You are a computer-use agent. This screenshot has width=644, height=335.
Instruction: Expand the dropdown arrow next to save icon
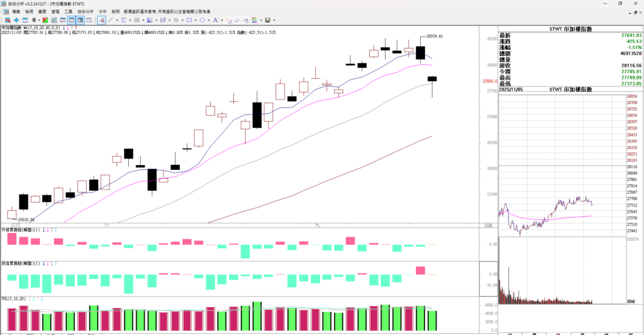click(274, 20)
